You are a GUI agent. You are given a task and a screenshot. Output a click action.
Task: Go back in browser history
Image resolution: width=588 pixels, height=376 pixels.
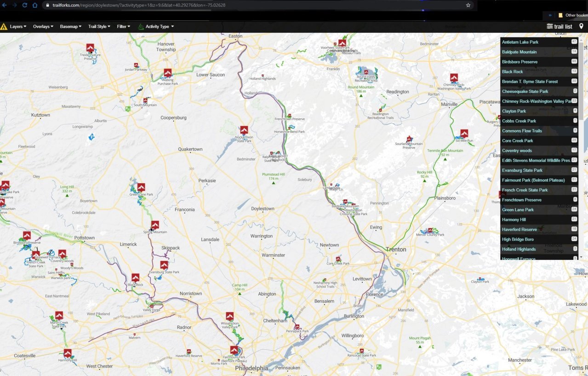pos(4,5)
